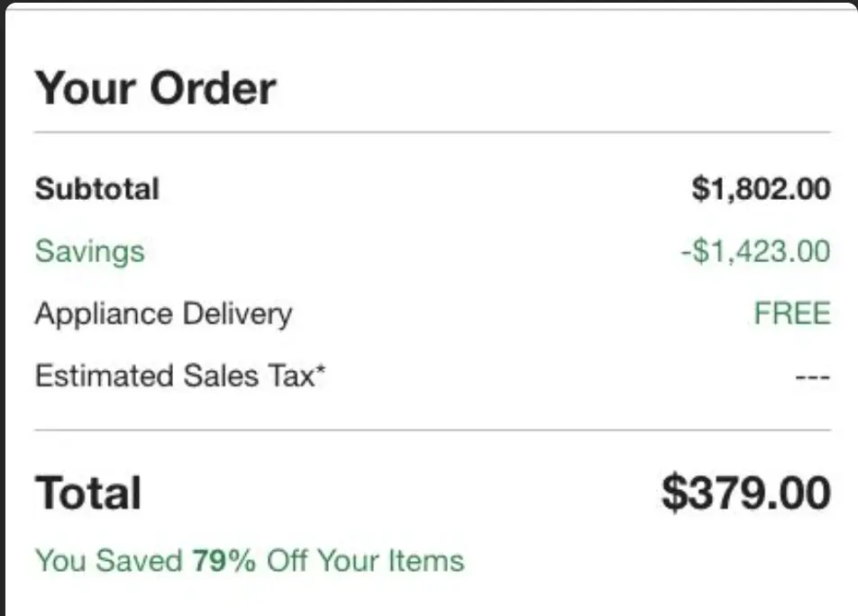Click the $379.00 total amount
The height and width of the screenshot is (616, 858).
click(745, 494)
